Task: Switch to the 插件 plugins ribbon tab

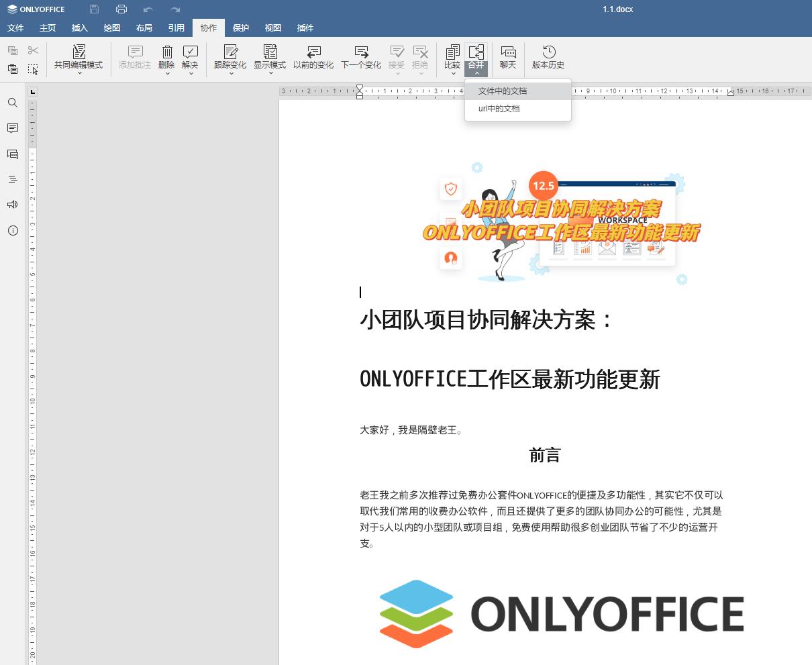Action: point(305,28)
